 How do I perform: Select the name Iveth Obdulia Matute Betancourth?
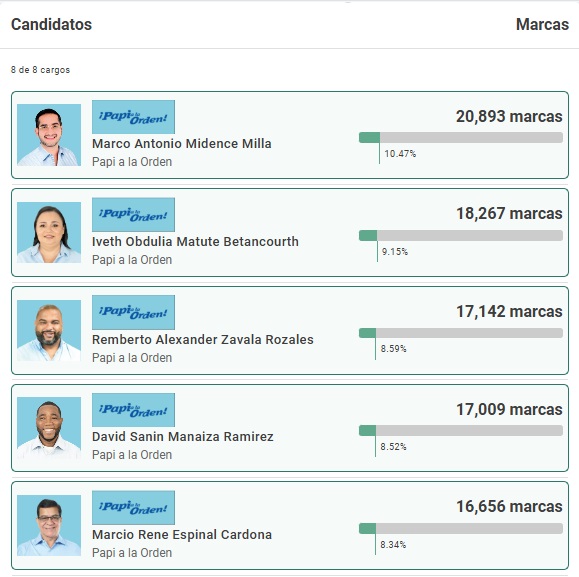pyautogui.click(x=195, y=241)
